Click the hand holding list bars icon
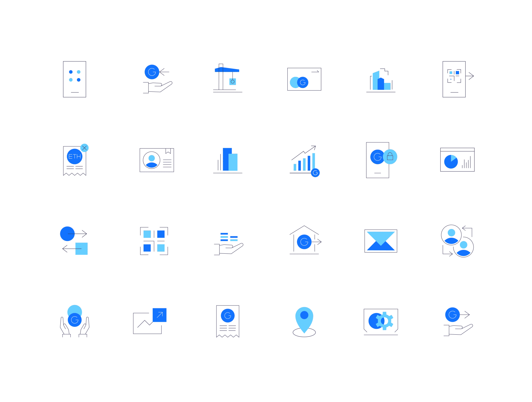 click(229, 244)
